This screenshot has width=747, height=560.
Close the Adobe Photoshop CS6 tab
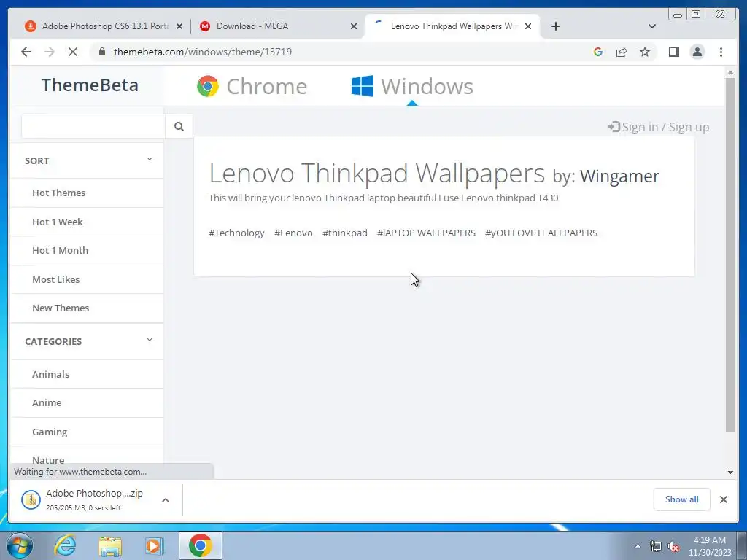coord(179,27)
